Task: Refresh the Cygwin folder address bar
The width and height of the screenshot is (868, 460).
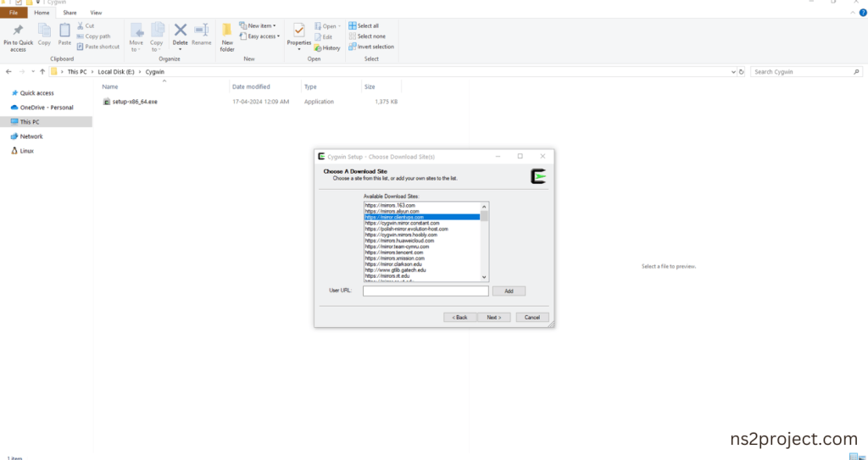Action: click(741, 71)
